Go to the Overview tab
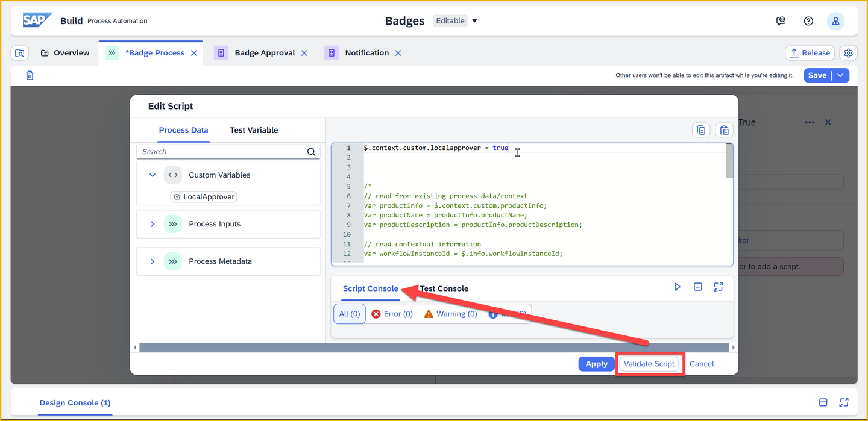The width and height of the screenshot is (868, 421). tap(64, 53)
